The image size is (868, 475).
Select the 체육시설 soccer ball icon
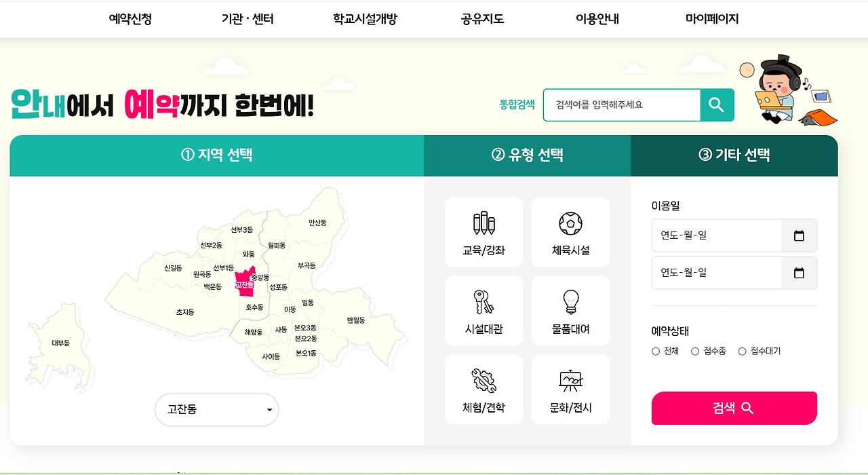coord(570,223)
